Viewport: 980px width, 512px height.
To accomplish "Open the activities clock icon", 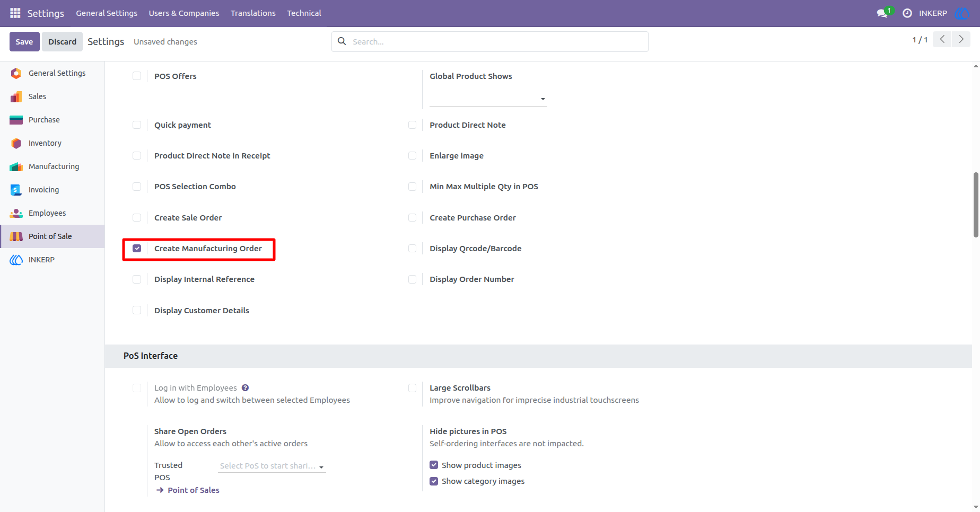I will click(907, 13).
